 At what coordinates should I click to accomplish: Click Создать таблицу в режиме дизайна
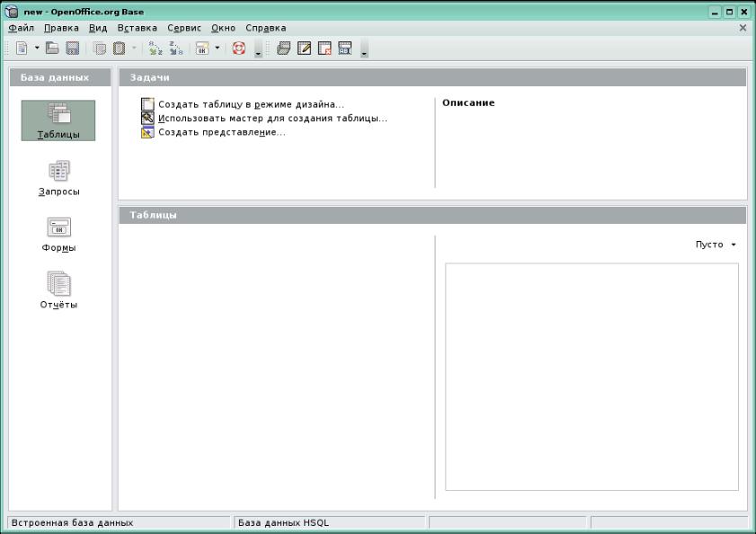[x=251, y=104]
